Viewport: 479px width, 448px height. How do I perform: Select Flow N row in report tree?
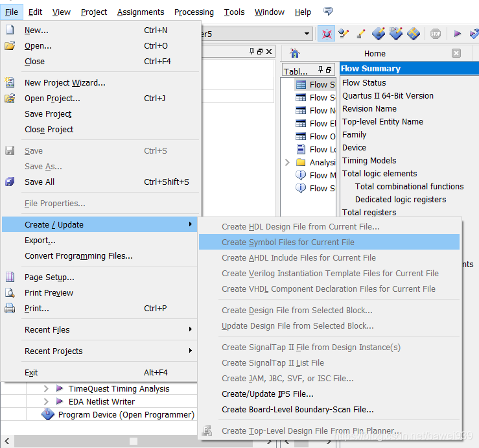point(315,110)
